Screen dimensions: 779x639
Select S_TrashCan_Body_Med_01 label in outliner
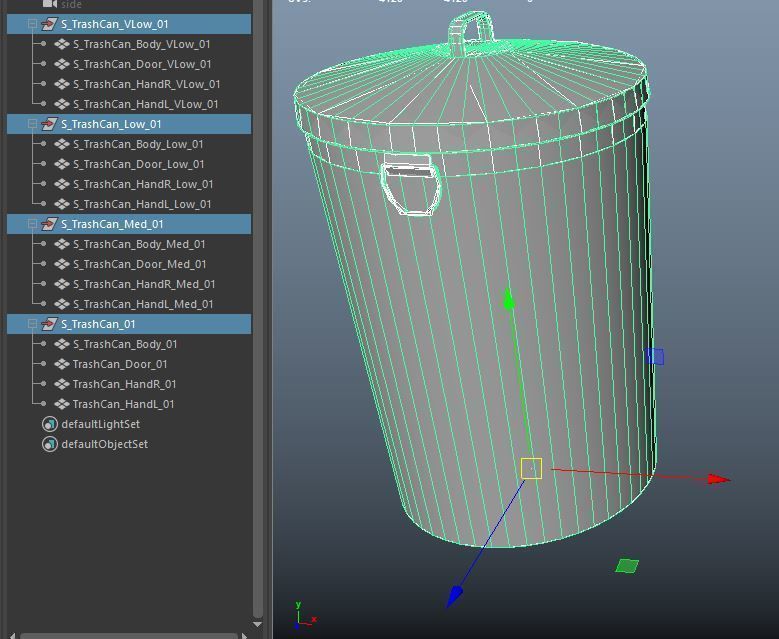tap(139, 244)
